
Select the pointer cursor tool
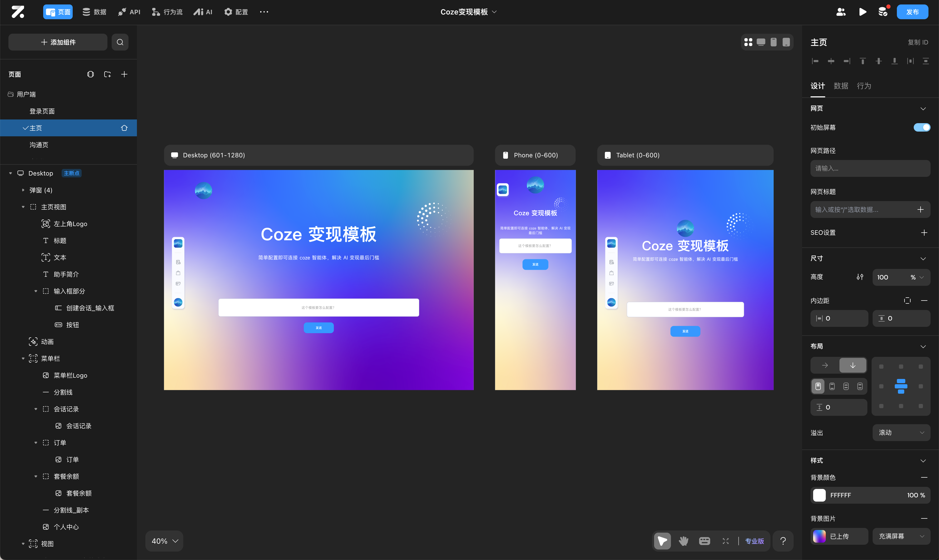[x=663, y=541]
